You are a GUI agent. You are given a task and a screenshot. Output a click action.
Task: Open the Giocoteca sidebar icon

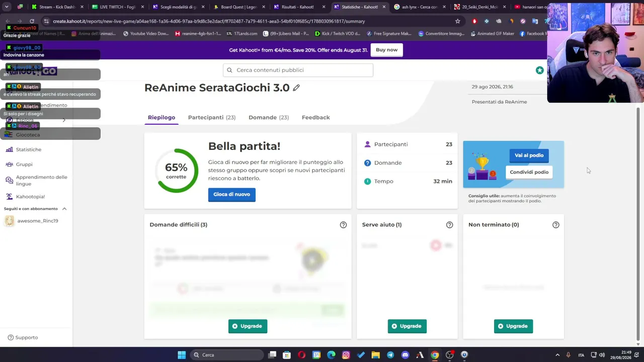(9, 135)
